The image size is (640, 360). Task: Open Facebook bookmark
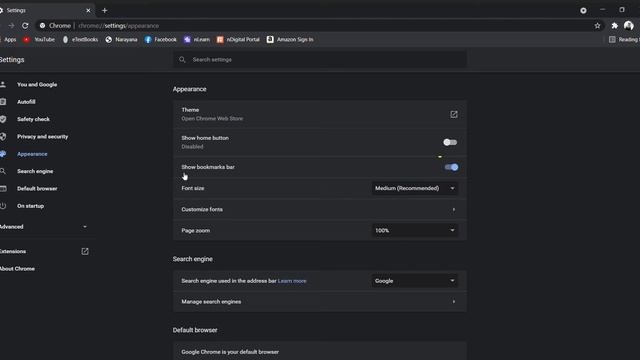pos(160,40)
